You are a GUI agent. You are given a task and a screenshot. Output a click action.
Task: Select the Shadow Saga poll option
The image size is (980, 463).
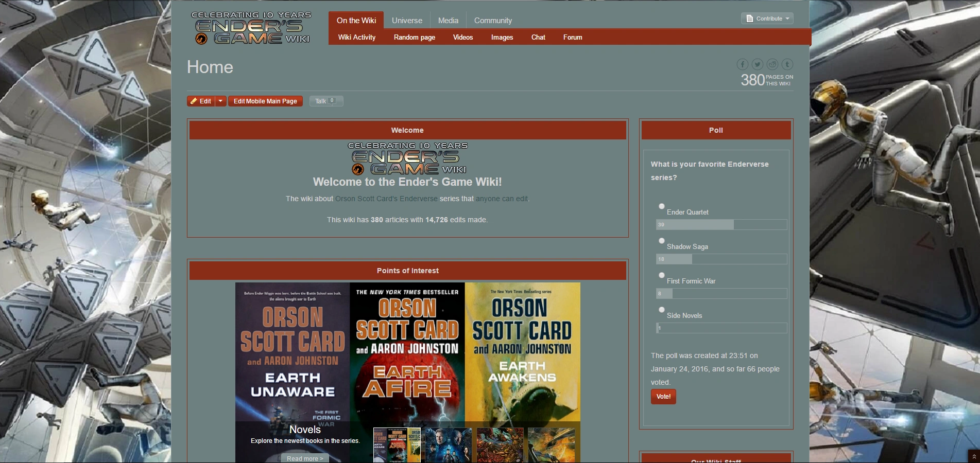[662, 241]
